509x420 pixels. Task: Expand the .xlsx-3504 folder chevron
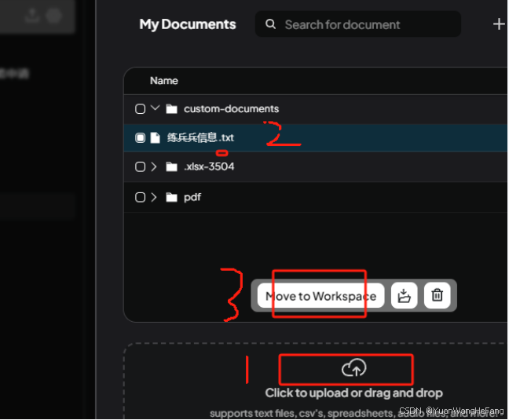tap(154, 167)
